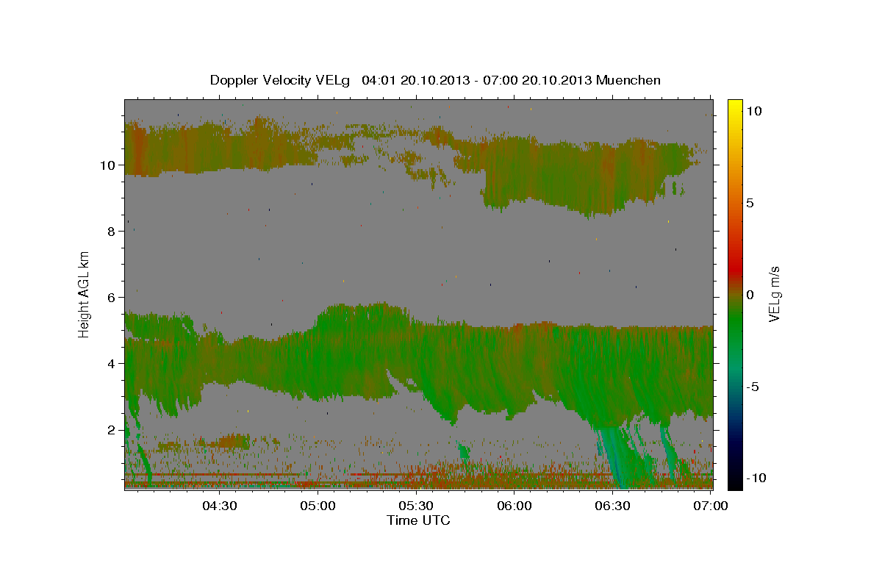Click the height label '8' on the y-axis

111,231
